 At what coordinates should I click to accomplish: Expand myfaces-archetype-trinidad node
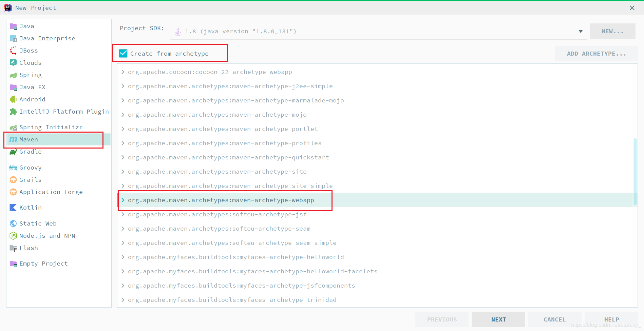pyautogui.click(x=123, y=300)
